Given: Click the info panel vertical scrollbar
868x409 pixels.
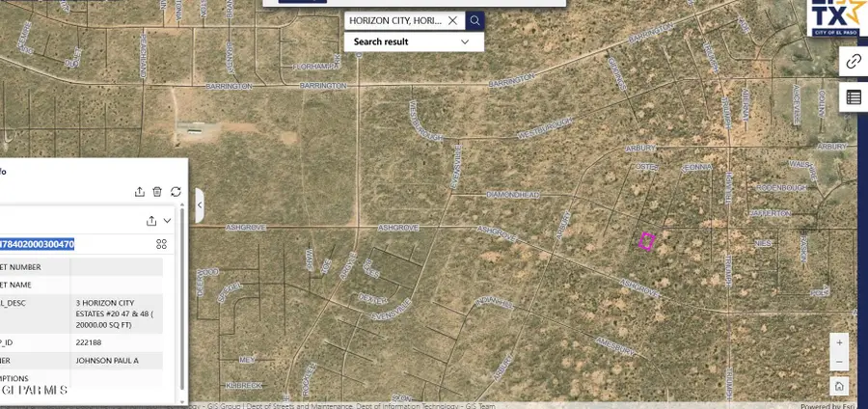Looking at the screenshot, I should [182, 299].
